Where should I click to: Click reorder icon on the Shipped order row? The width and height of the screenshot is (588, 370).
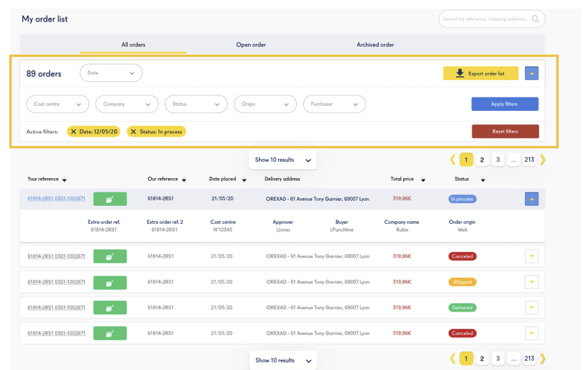pos(110,282)
